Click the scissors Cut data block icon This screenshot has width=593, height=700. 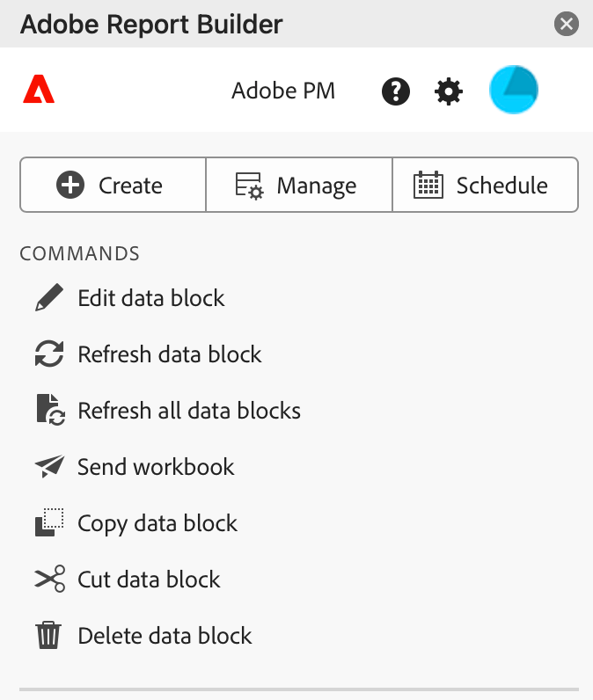(49, 579)
